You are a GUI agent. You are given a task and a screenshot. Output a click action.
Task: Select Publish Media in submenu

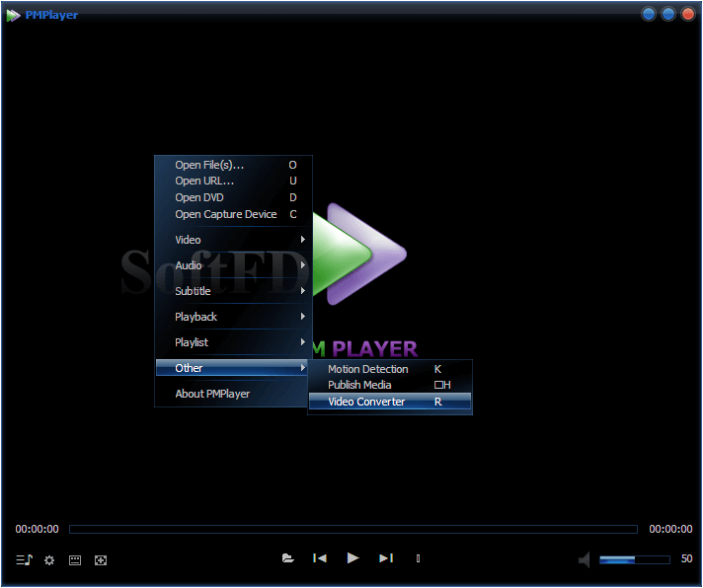390,385
